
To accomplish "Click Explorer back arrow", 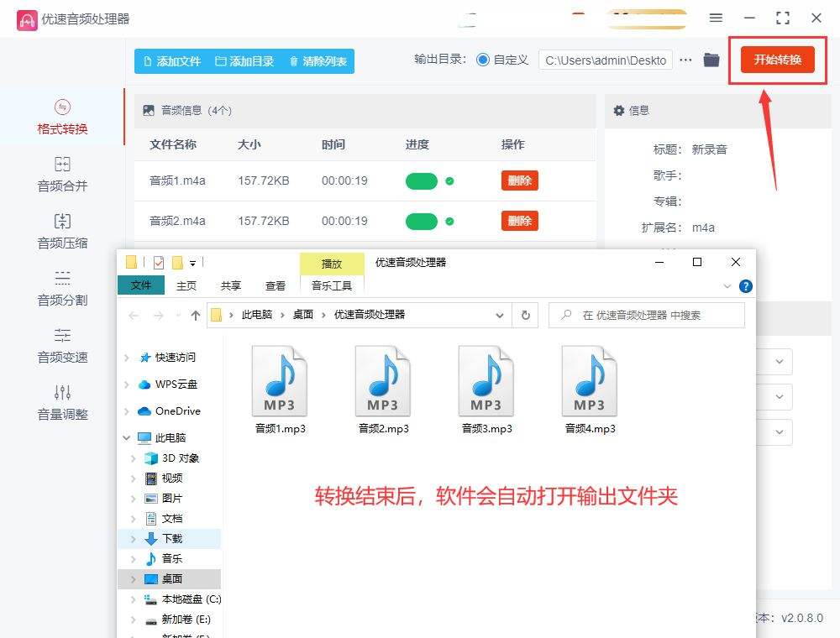I will coord(134,316).
